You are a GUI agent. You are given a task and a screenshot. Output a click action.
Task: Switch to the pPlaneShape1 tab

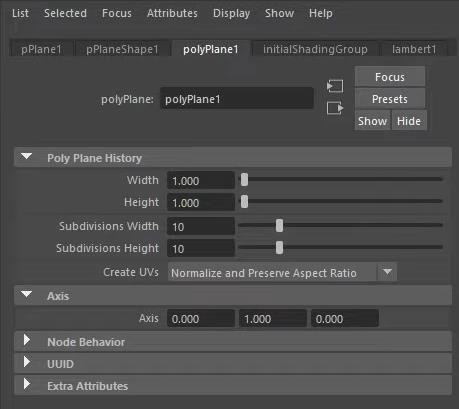pyautogui.click(x=122, y=49)
